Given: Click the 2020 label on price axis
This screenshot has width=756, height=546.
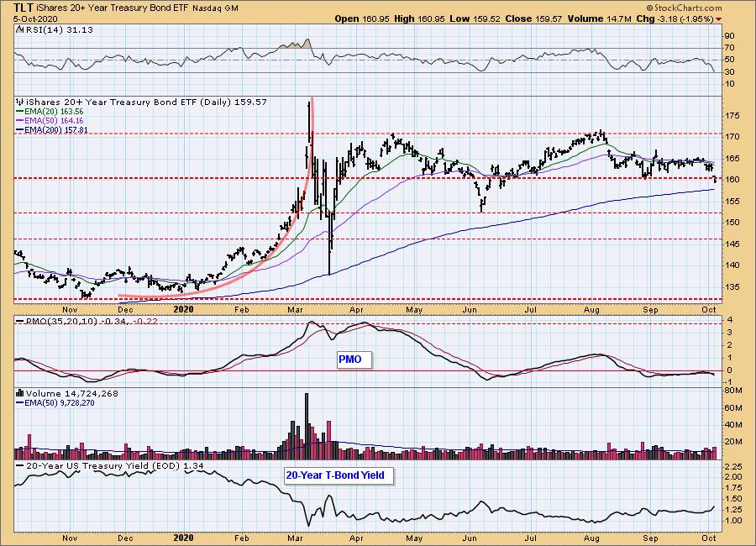Looking at the screenshot, I should pos(183,309).
